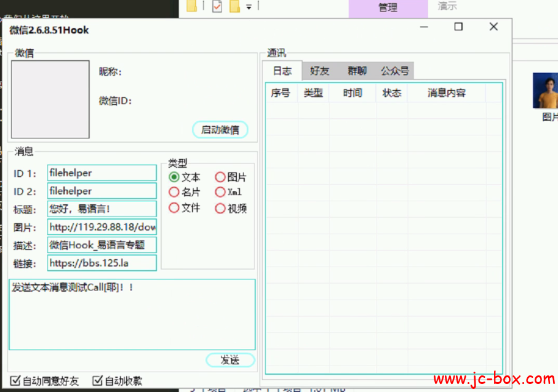Select the 名片 message type
558x392 pixels.
point(185,192)
